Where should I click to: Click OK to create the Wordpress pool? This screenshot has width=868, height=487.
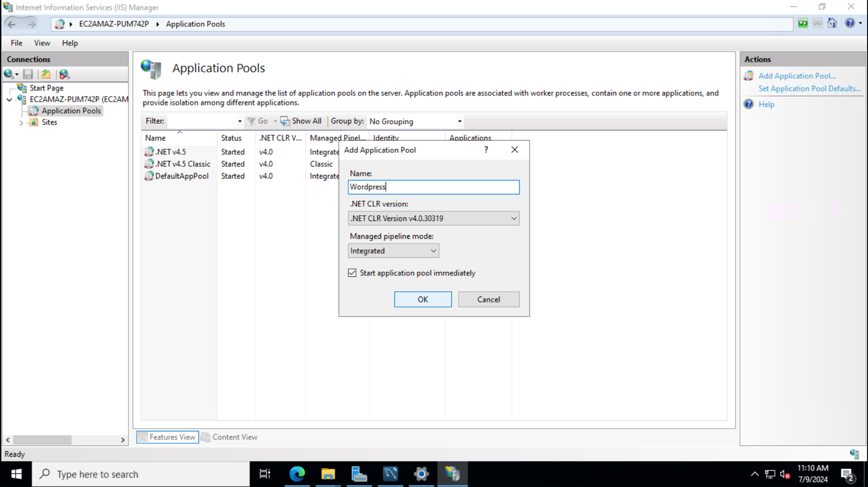tap(423, 299)
